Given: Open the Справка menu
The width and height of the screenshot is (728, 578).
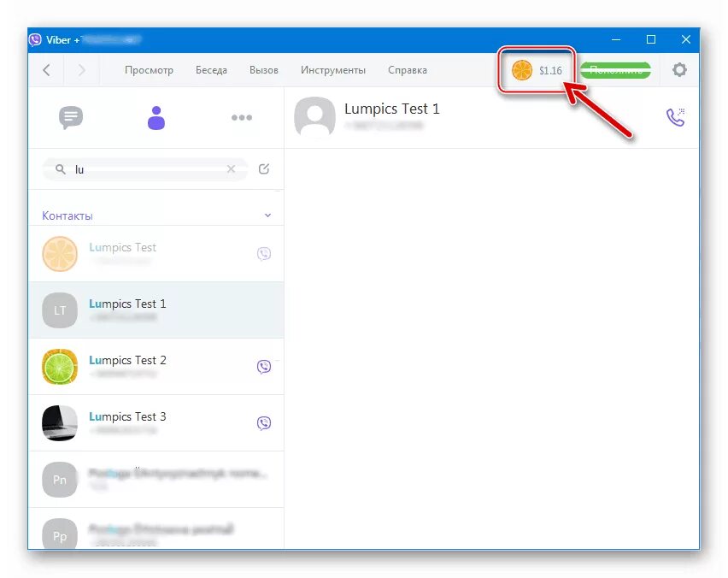Looking at the screenshot, I should (x=408, y=70).
